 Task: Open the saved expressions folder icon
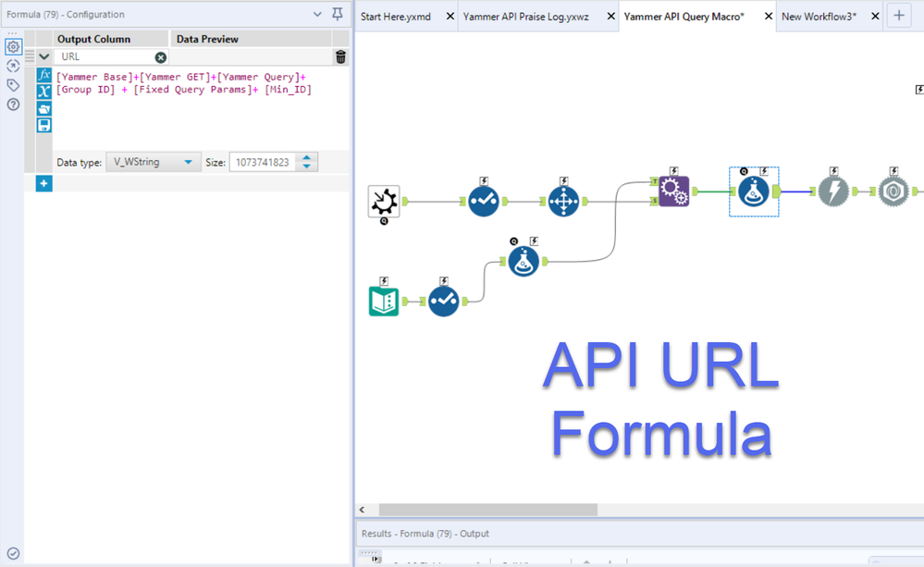[x=43, y=108]
